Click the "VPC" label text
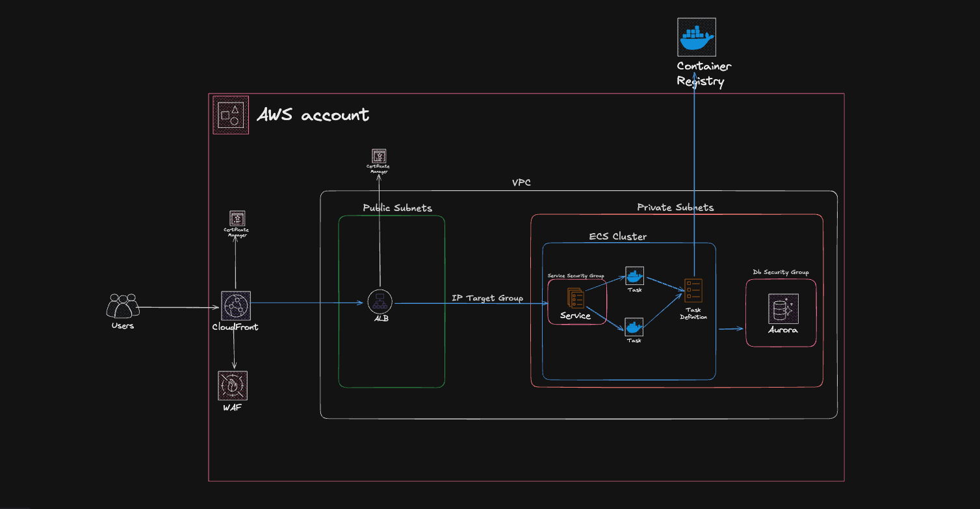This screenshot has height=509, width=980. (x=521, y=183)
